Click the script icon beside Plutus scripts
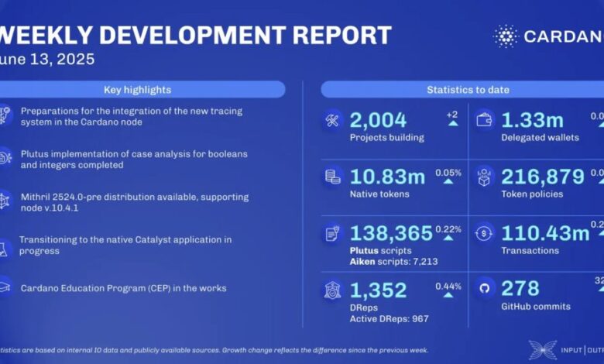Image resolution: width=604 pixels, height=364 pixels. coord(332,233)
